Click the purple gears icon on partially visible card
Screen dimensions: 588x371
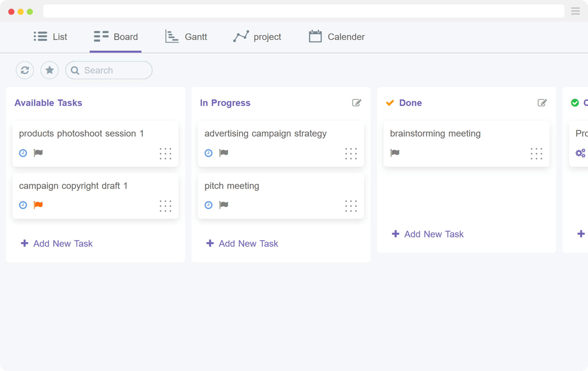(580, 153)
